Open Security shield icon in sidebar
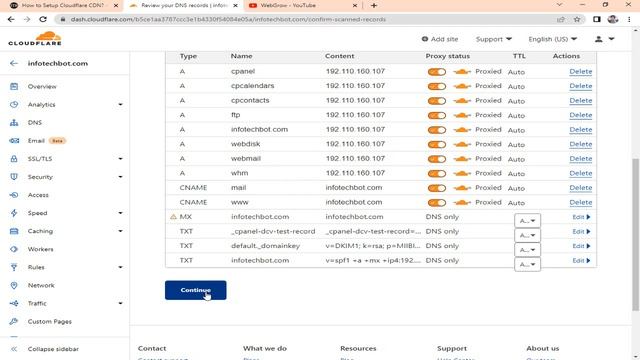 click(x=14, y=177)
